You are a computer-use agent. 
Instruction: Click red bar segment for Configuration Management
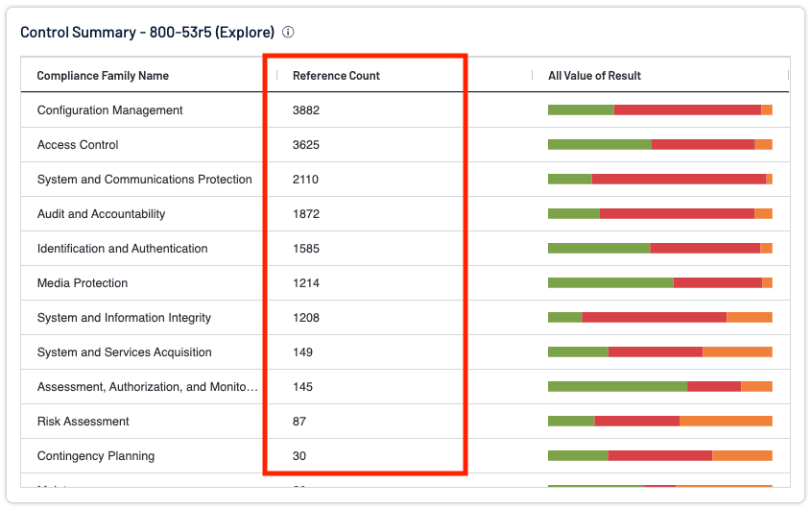click(686, 110)
